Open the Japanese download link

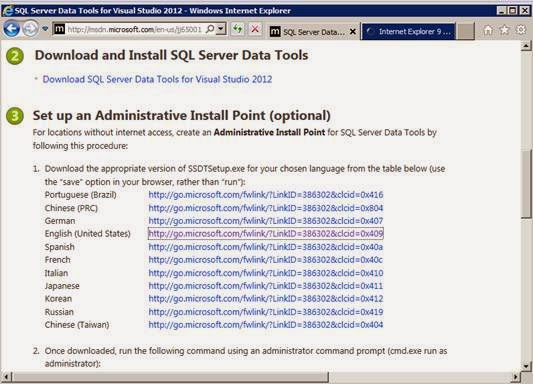[266, 286]
